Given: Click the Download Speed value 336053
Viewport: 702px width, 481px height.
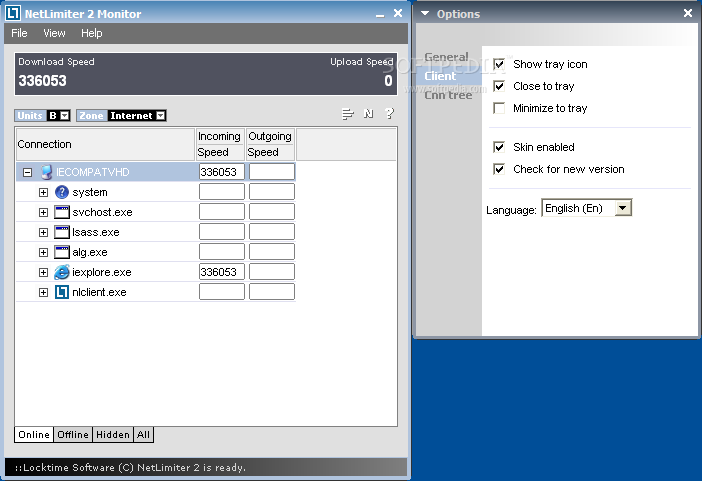Looking at the screenshot, I should (x=42, y=81).
